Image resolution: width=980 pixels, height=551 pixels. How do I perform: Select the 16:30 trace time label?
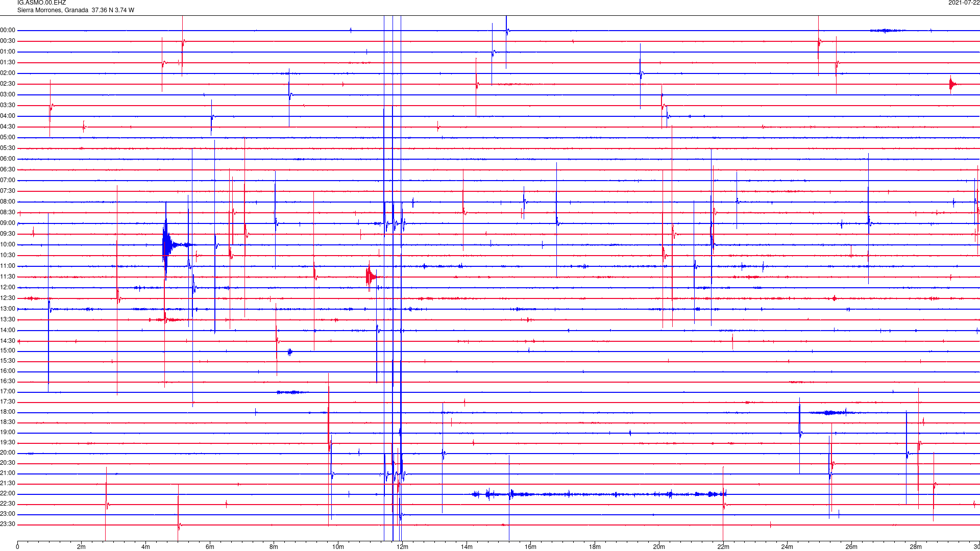pos(8,382)
